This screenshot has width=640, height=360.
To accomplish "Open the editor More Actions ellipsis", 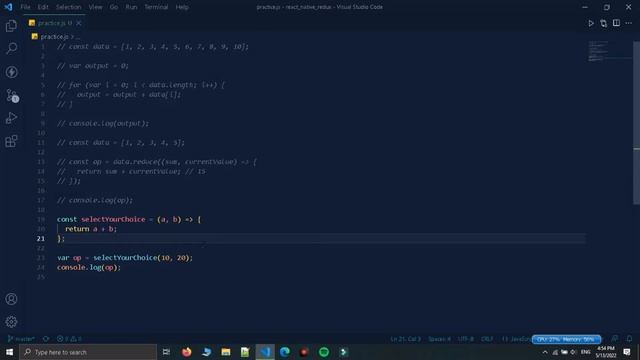I will tap(629, 23).
